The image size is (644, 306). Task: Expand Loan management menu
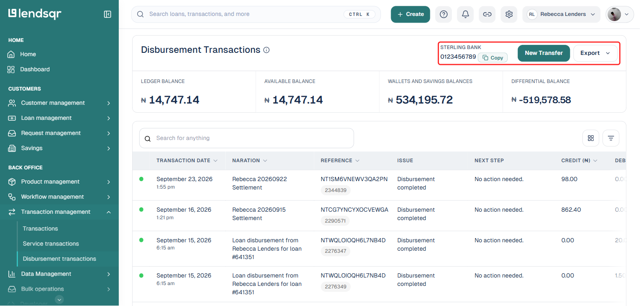click(x=59, y=118)
